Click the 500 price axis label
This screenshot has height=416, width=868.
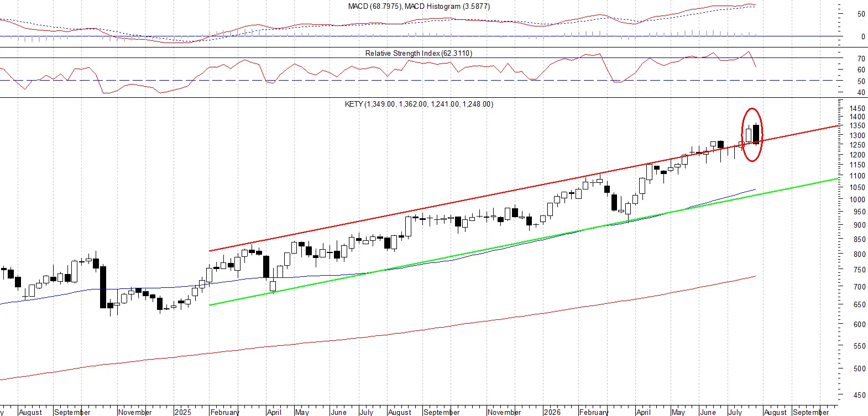(x=860, y=369)
